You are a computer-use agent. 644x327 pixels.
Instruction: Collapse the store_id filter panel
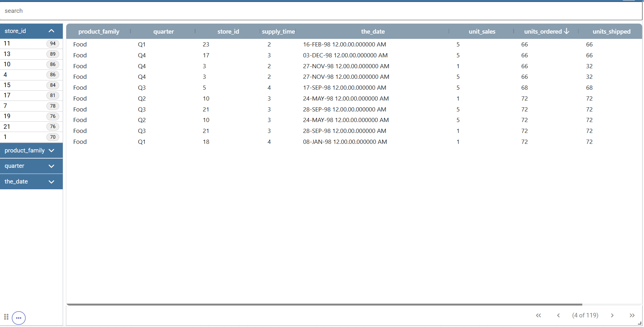tap(51, 31)
